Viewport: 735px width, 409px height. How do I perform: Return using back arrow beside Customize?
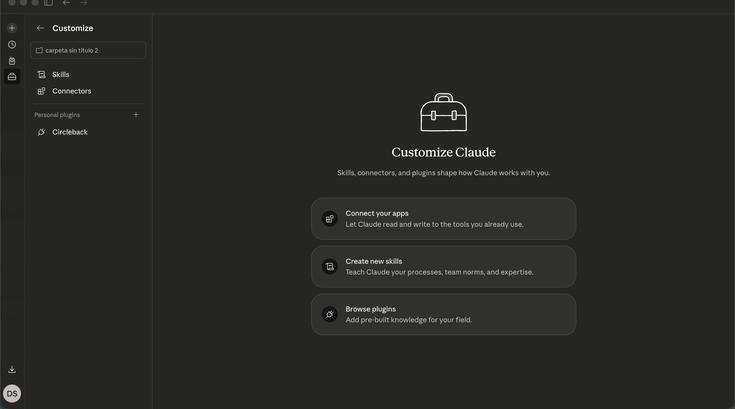click(40, 28)
